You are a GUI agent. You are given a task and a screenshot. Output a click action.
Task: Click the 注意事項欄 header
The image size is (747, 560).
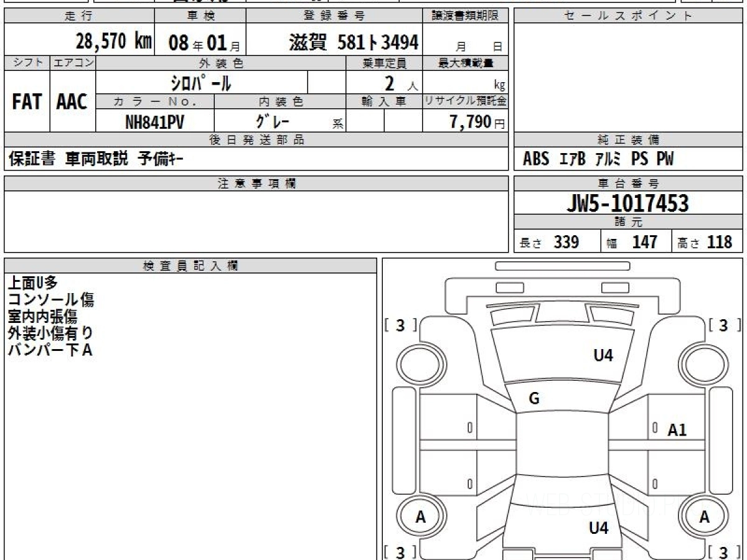tap(256, 184)
